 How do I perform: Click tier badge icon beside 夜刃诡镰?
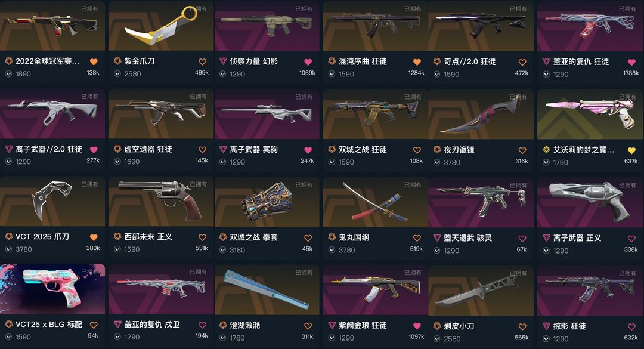click(x=437, y=150)
